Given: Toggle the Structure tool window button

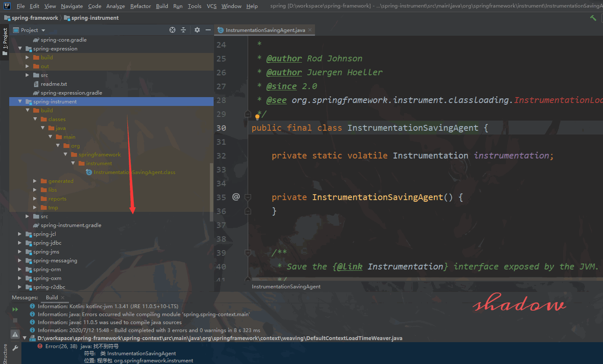Looking at the screenshot, I should click(x=5, y=354).
